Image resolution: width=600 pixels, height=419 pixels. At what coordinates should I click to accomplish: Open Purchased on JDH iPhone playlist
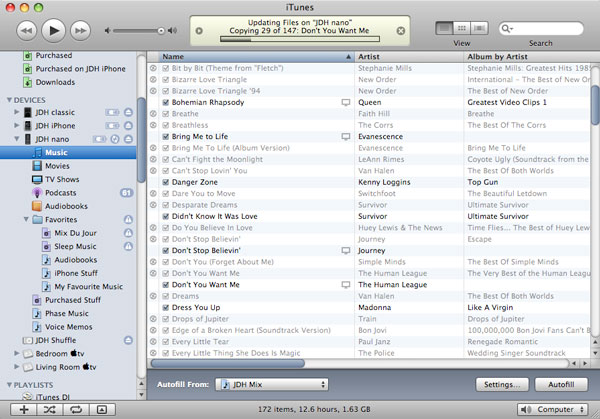click(x=80, y=69)
